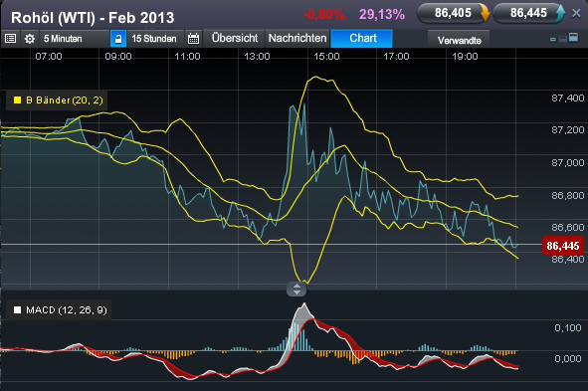Click the MACD white color swatch

(17, 310)
